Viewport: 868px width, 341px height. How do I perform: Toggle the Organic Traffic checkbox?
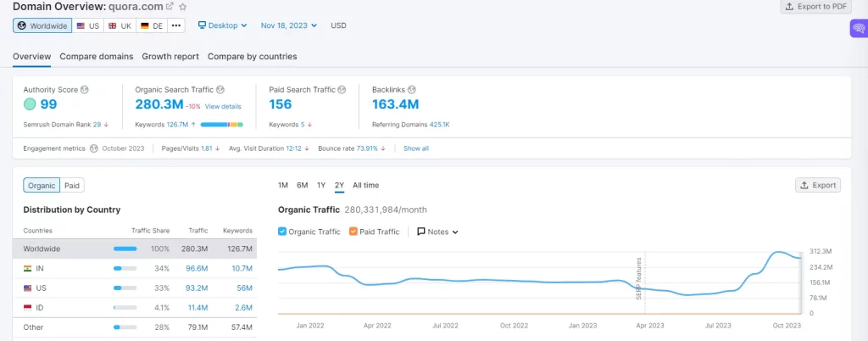click(x=282, y=232)
